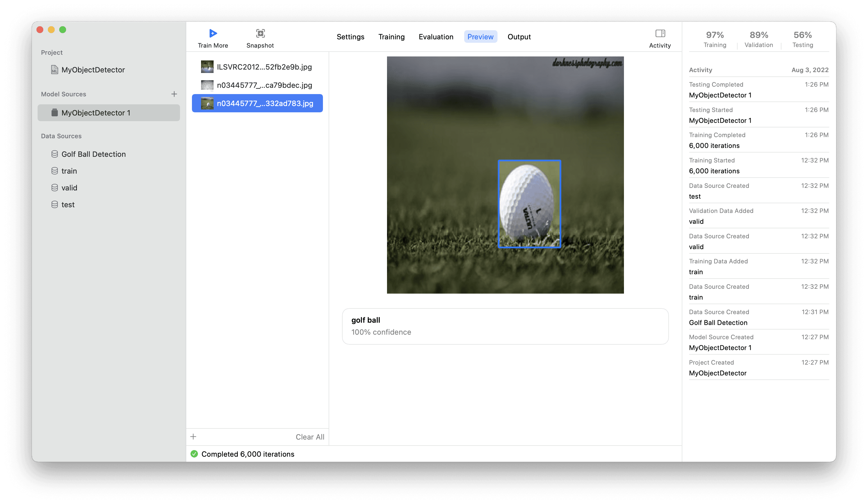Click the golf ball bounding box
This screenshot has height=504, width=868.
tap(529, 204)
